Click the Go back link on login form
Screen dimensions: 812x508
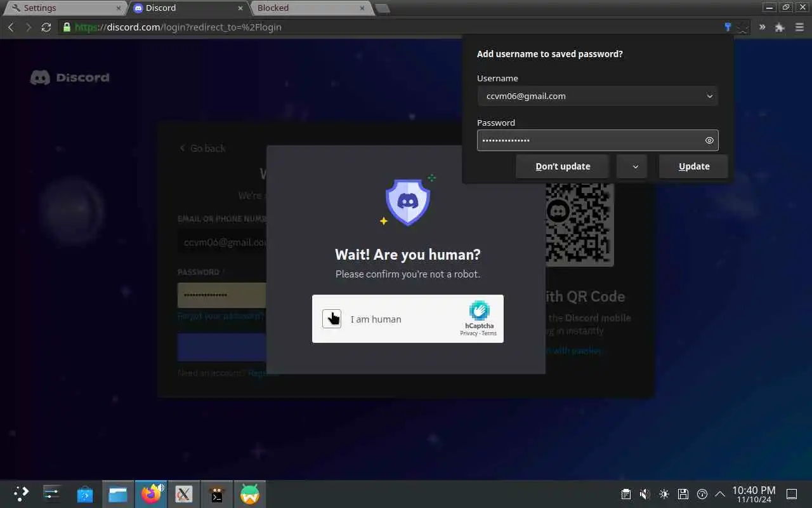click(202, 148)
